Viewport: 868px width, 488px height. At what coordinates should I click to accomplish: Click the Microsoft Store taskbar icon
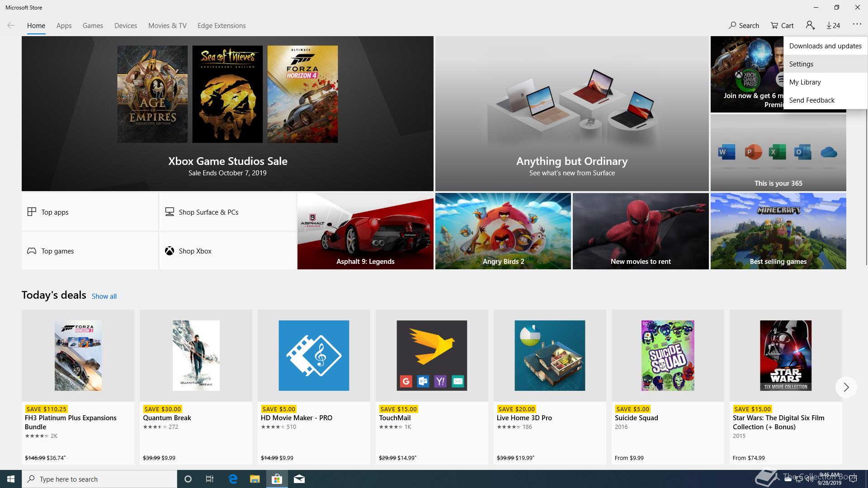[x=277, y=479]
